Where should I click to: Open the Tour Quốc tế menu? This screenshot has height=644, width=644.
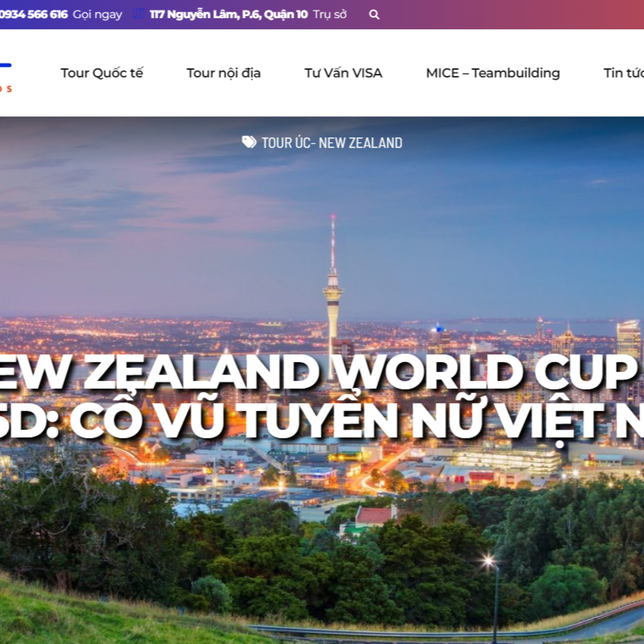102,73
